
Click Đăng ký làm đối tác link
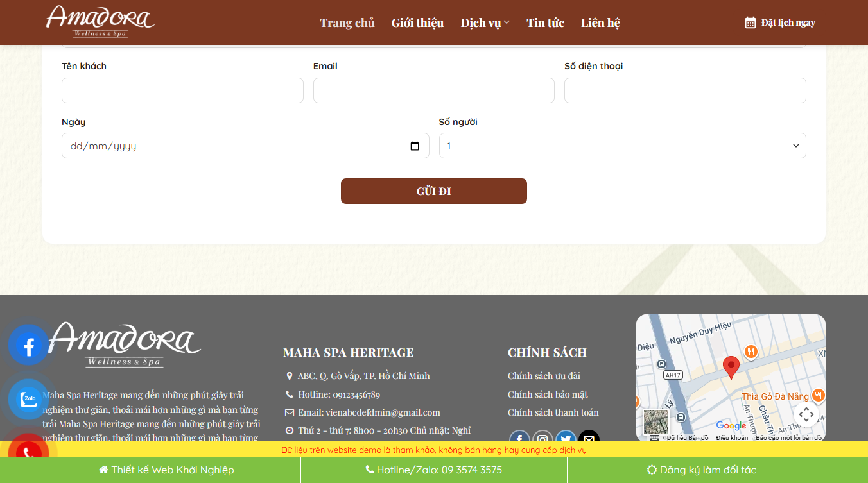(x=701, y=470)
